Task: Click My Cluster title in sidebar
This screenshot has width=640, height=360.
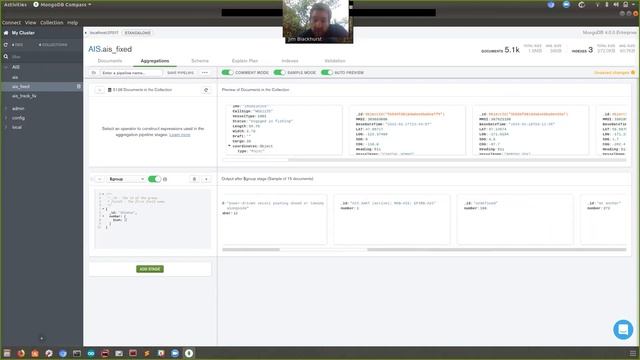Action: click(23, 33)
